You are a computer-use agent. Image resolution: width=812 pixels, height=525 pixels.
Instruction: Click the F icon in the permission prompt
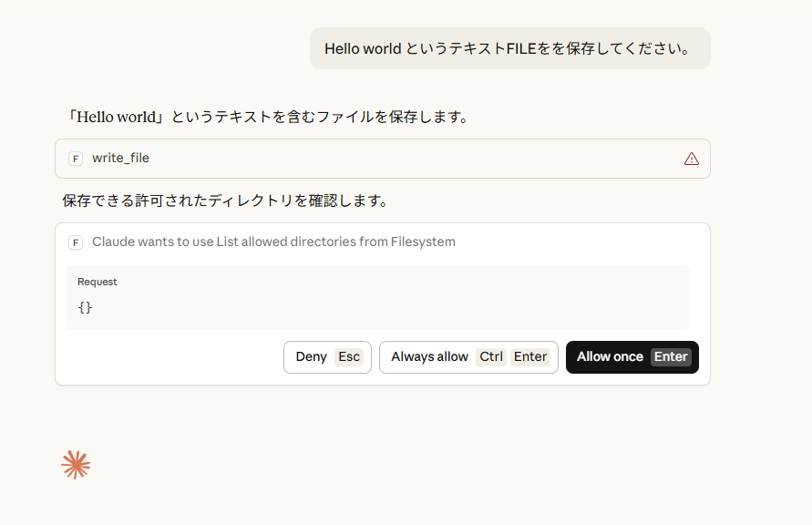[76, 242]
